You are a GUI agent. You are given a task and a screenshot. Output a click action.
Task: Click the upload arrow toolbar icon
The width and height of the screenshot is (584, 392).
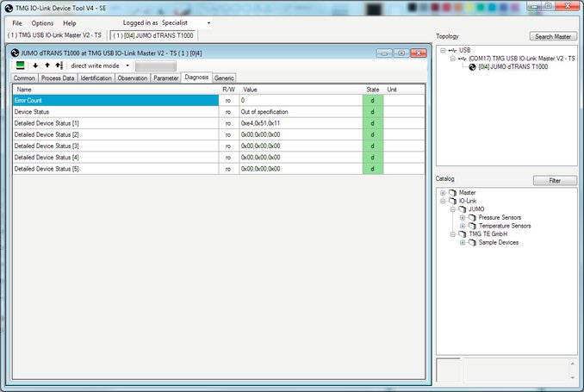[x=47, y=65]
